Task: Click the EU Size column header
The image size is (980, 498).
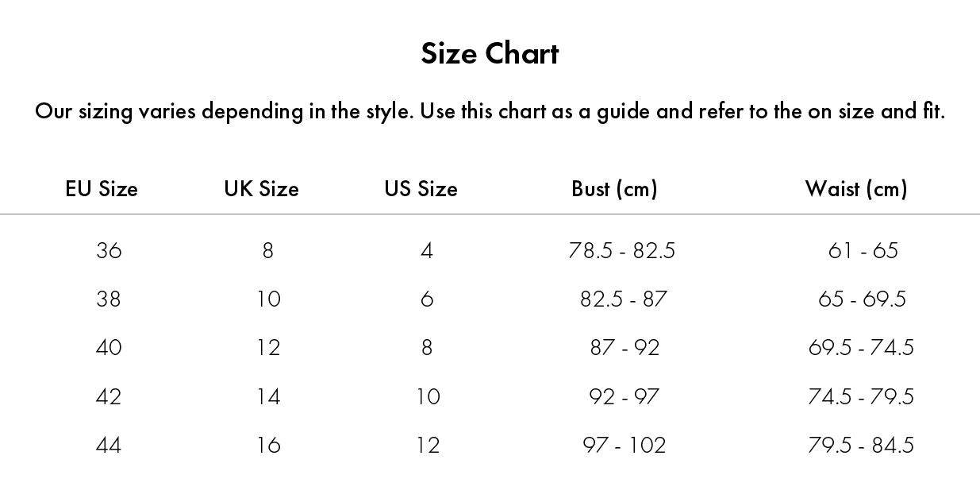Action: [102, 189]
